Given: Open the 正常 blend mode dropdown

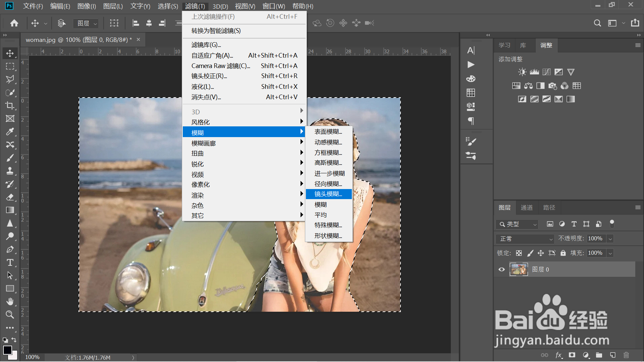Looking at the screenshot, I should tap(525, 239).
